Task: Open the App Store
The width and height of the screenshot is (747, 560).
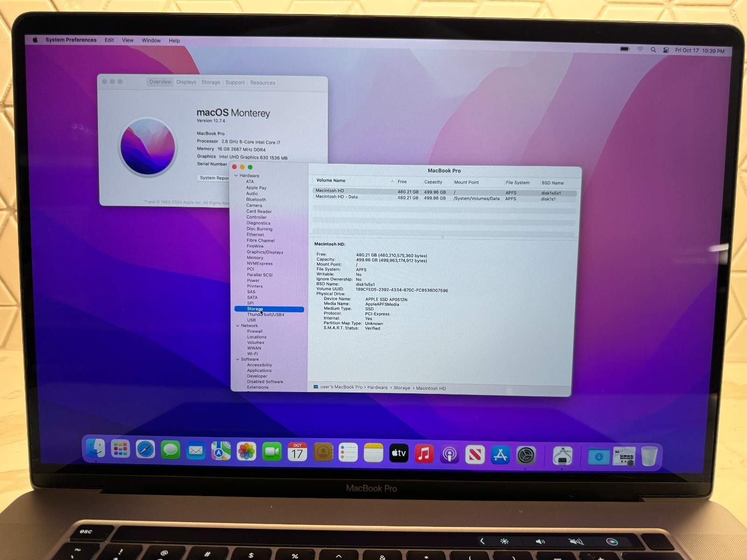Action: tap(500, 455)
